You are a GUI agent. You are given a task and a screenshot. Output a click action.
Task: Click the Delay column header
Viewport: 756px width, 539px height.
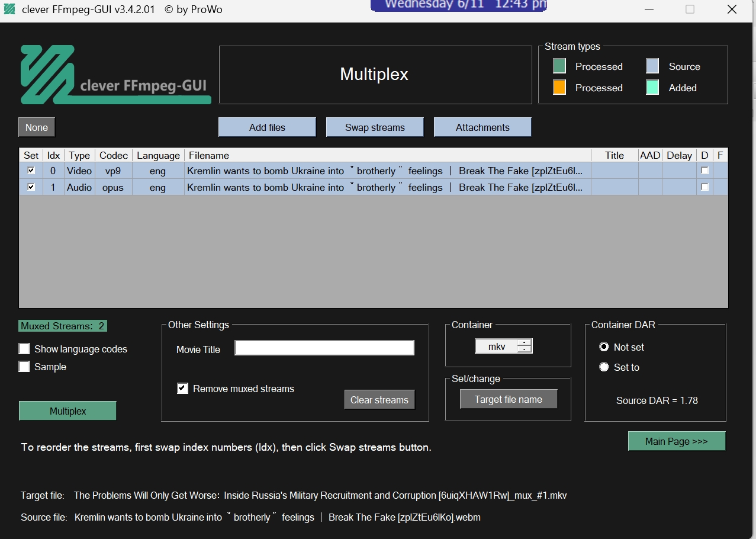point(679,155)
